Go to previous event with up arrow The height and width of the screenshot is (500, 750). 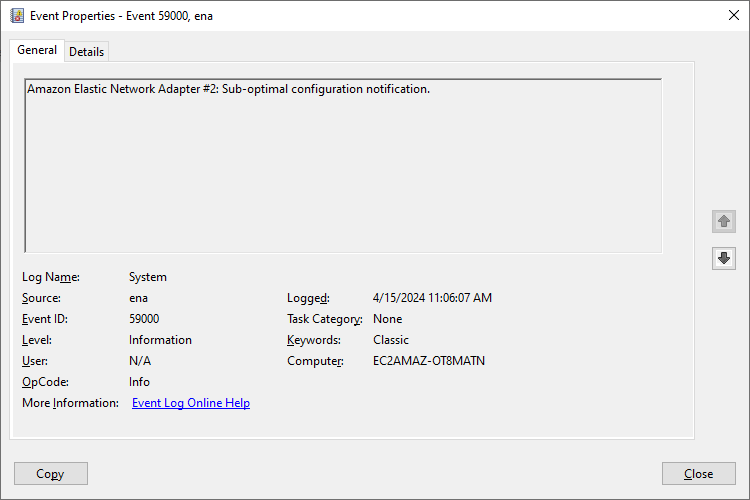[x=724, y=221]
